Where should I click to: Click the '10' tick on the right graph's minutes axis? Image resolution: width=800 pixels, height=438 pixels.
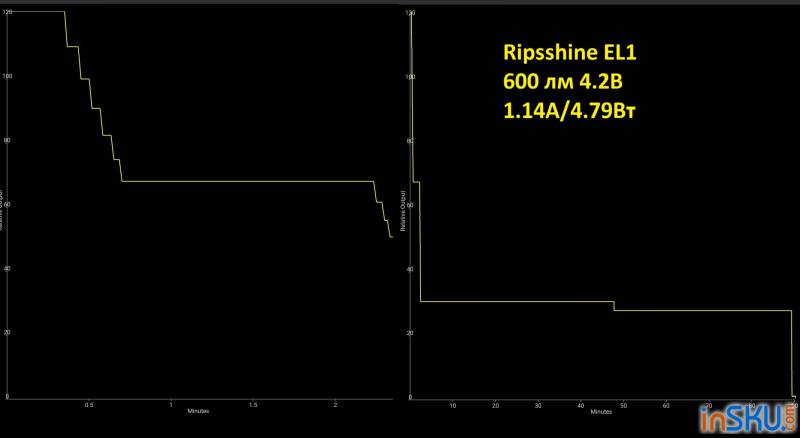coord(453,406)
